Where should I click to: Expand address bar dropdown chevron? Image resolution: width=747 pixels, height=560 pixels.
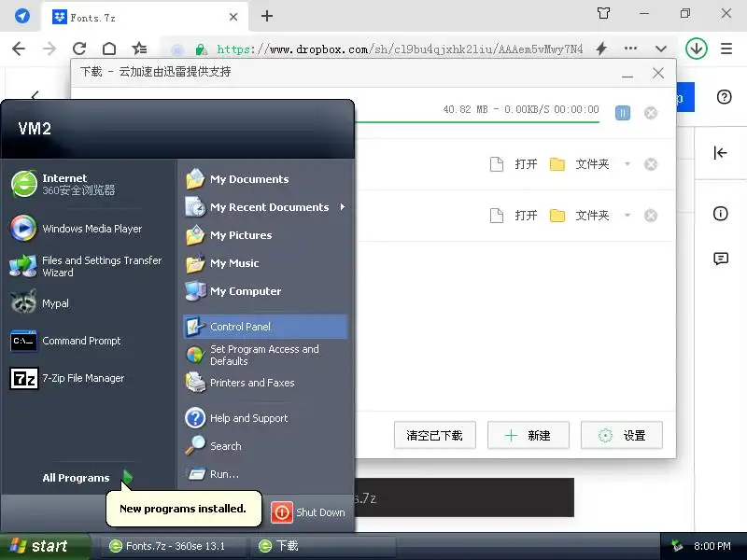pos(661,49)
